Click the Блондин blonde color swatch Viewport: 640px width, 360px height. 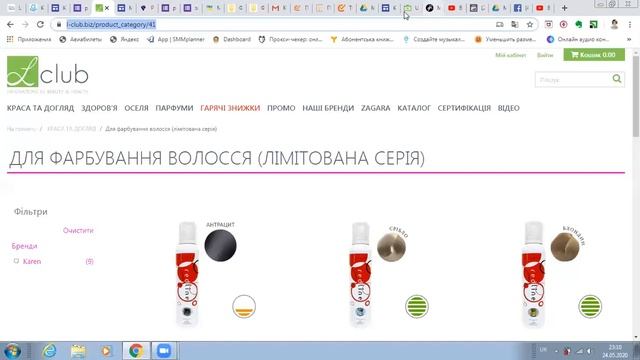coord(565,247)
